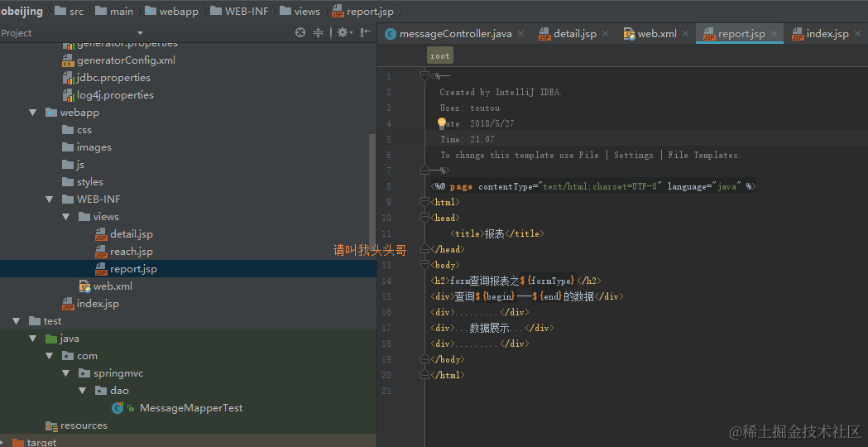Viewport: 868px width, 447px height.
Task: Click the JSP icon beside reach.jsp
Action: pos(101,252)
